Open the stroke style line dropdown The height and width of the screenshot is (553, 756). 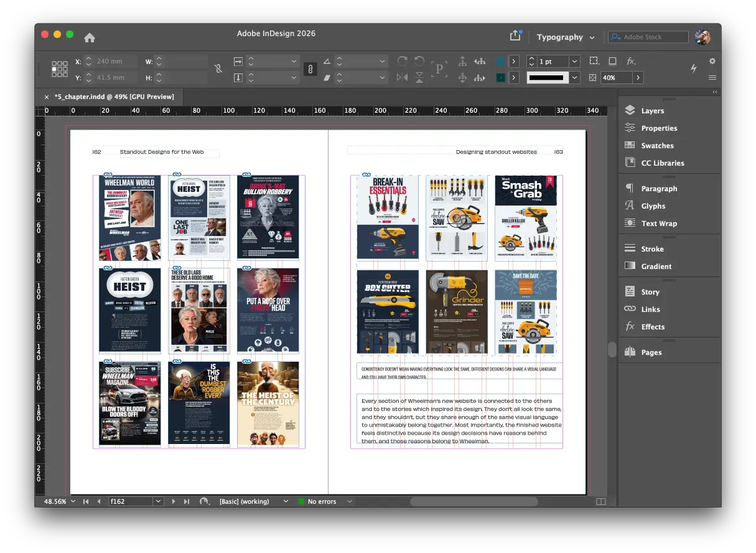(574, 78)
